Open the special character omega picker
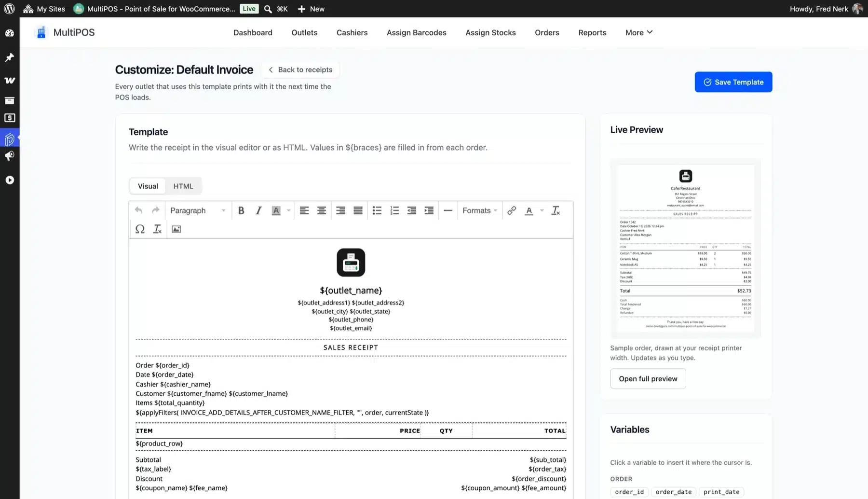 click(140, 229)
